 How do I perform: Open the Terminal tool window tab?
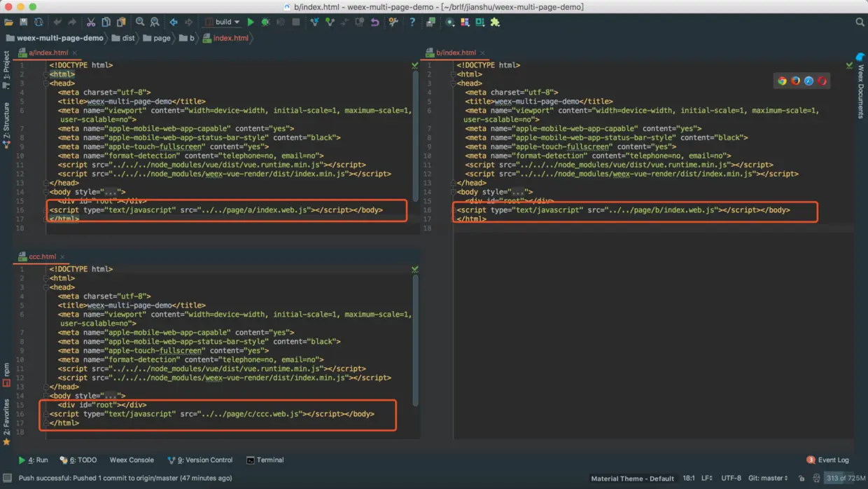click(x=265, y=460)
